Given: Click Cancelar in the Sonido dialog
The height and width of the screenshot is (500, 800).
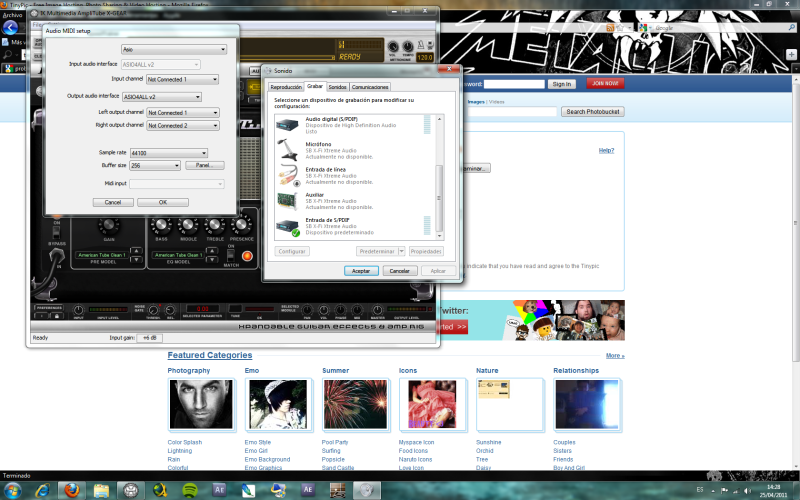Looking at the screenshot, I should [399, 271].
